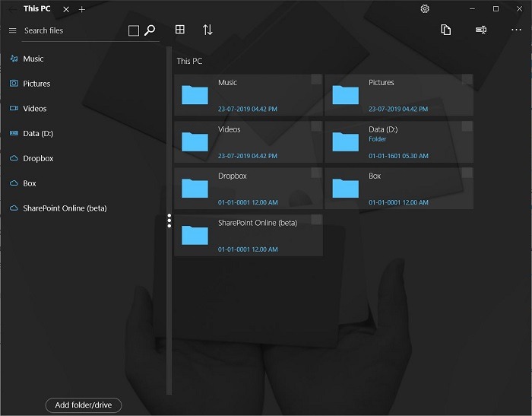
Task: Click the Dropbox tile name label
Action: [233, 176]
